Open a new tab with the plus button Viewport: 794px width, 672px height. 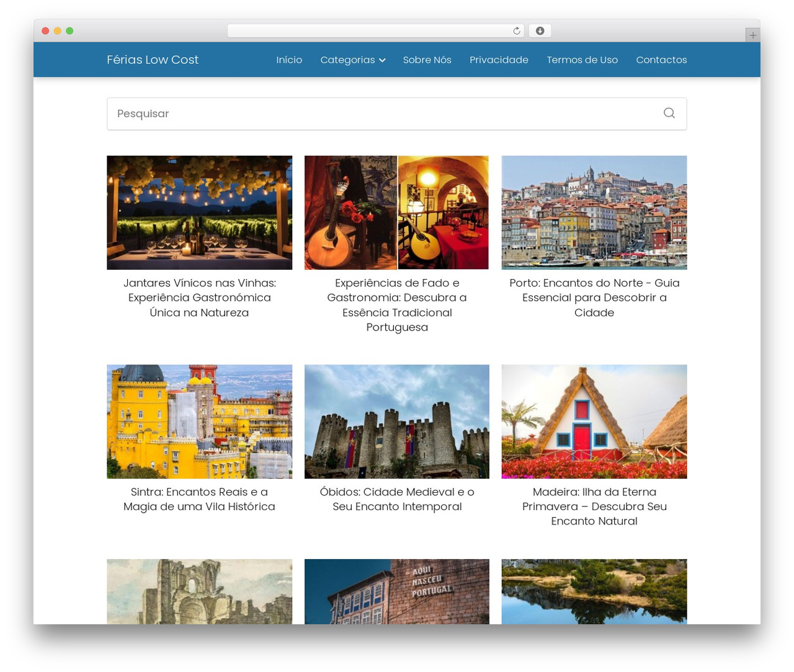752,35
